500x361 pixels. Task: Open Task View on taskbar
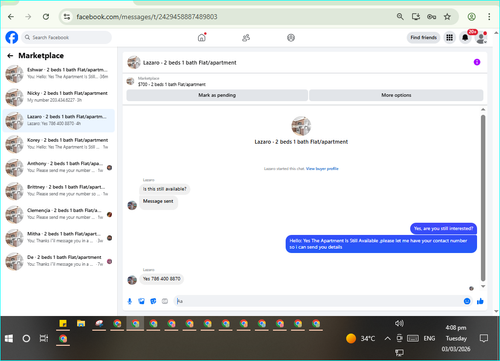[x=44, y=339]
